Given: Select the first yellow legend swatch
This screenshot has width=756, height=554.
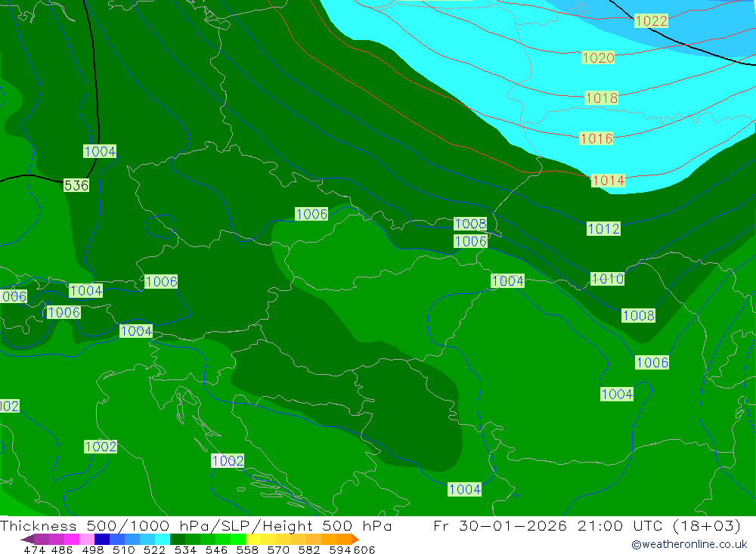Looking at the screenshot, I should point(253,539).
